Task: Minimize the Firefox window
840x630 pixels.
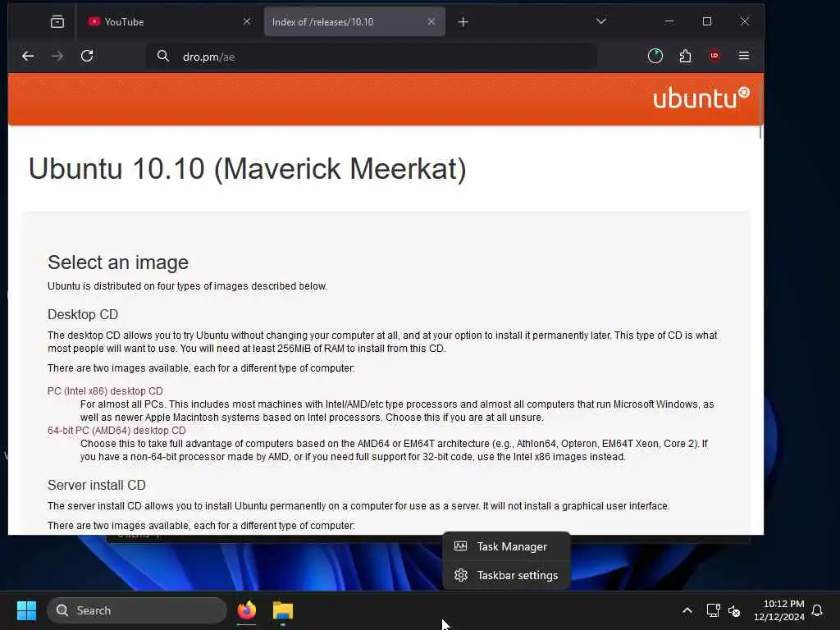Action: click(669, 21)
